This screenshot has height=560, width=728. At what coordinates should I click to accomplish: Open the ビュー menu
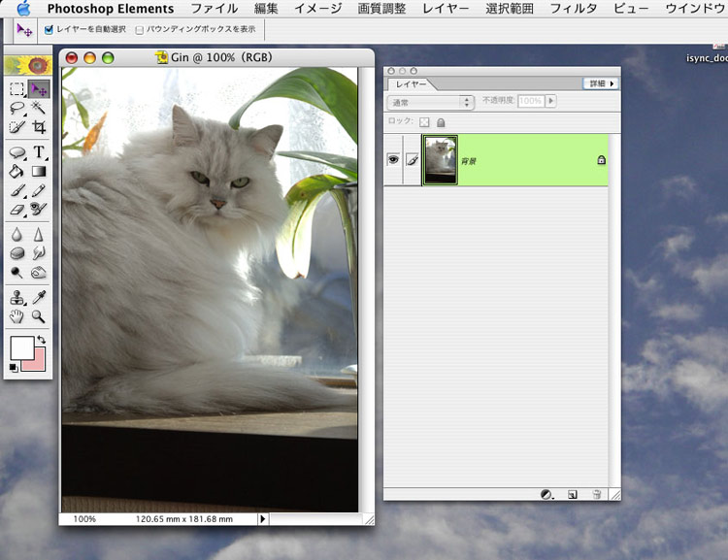coord(631,9)
